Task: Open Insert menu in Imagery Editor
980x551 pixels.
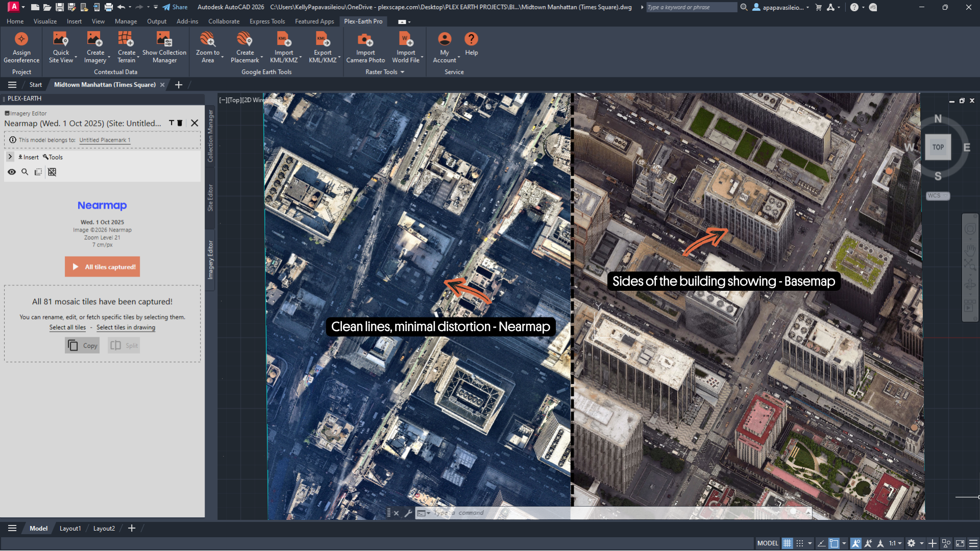Action: click(29, 157)
